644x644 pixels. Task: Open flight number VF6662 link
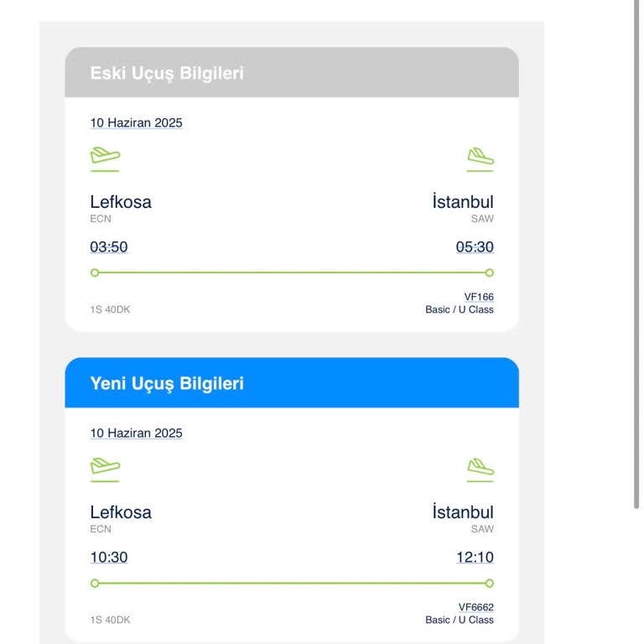pos(475,607)
